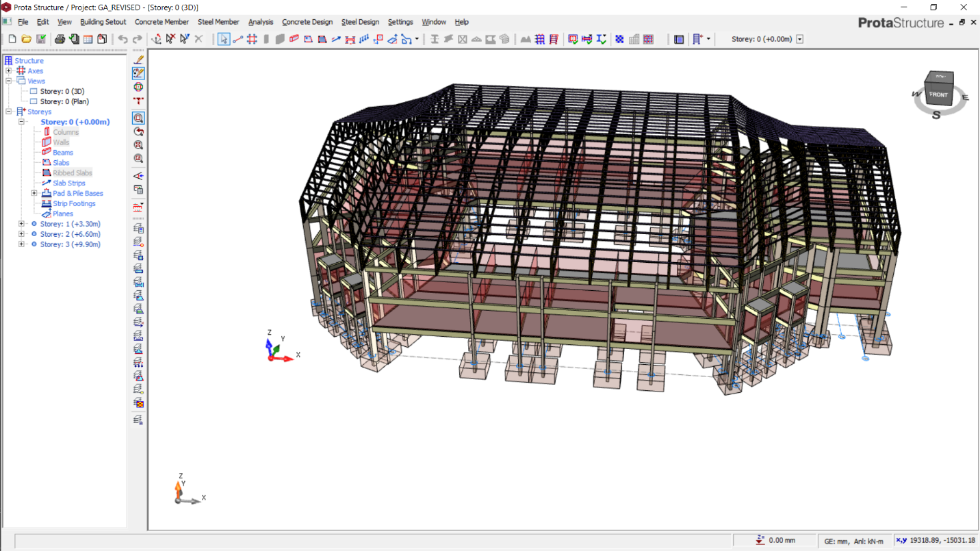
Task: Select Beams in structure tree
Action: [x=63, y=153]
